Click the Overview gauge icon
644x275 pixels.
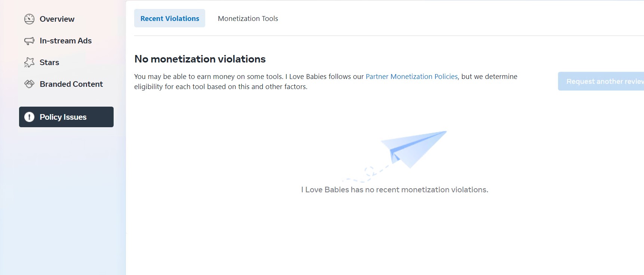(29, 19)
